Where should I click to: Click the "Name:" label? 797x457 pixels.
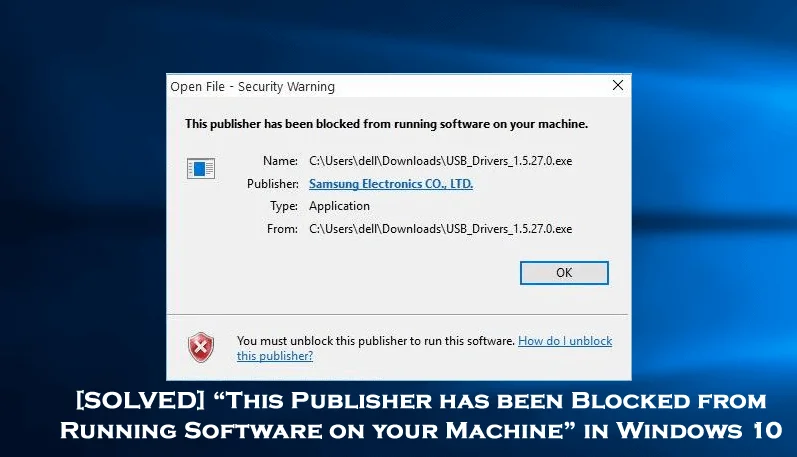(x=281, y=161)
